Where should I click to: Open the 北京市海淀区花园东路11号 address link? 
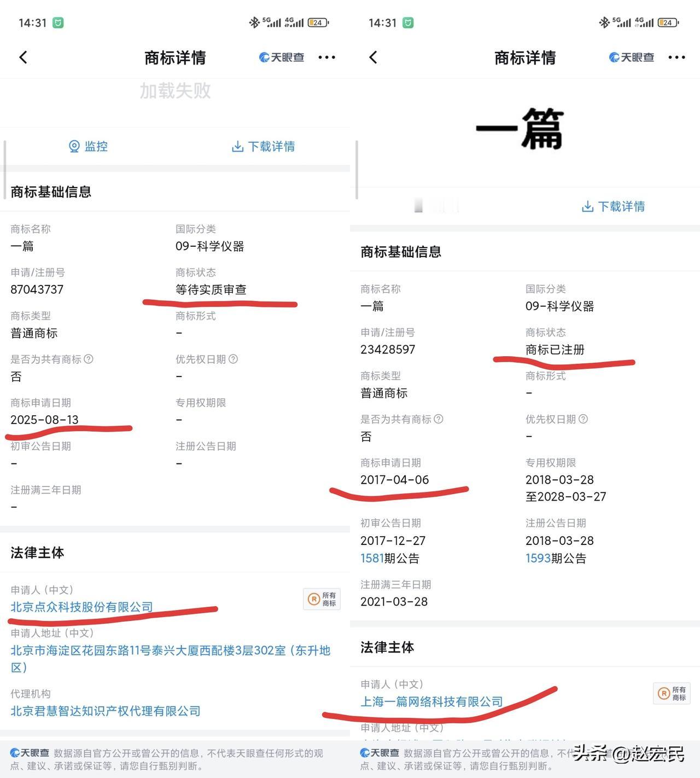pyautogui.click(x=171, y=659)
